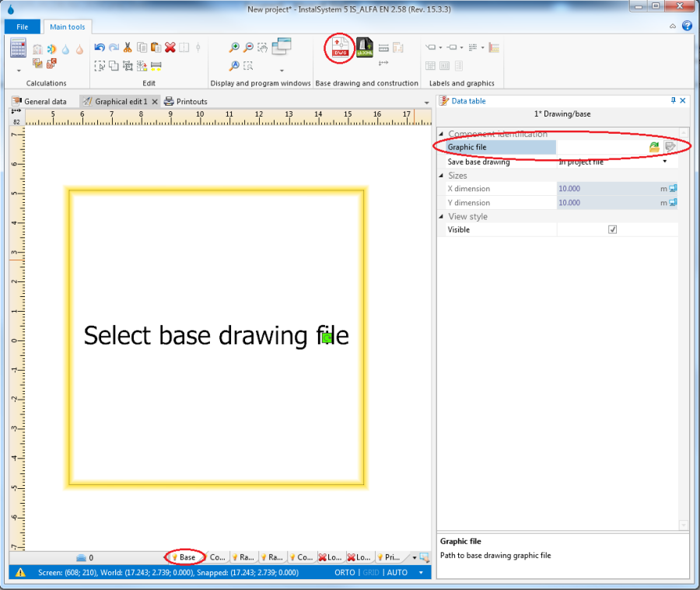Toggle ORTO mode in the status bar
The image size is (700, 590).
coord(345,573)
